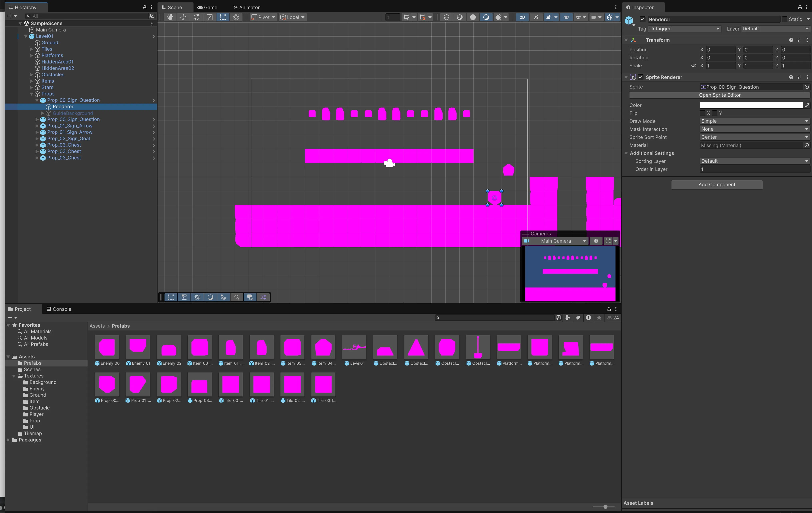Screen dimensions: 812x513
Task: Expand Prop_02_Sign_Goal in Hierarchy
Action: coord(37,139)
